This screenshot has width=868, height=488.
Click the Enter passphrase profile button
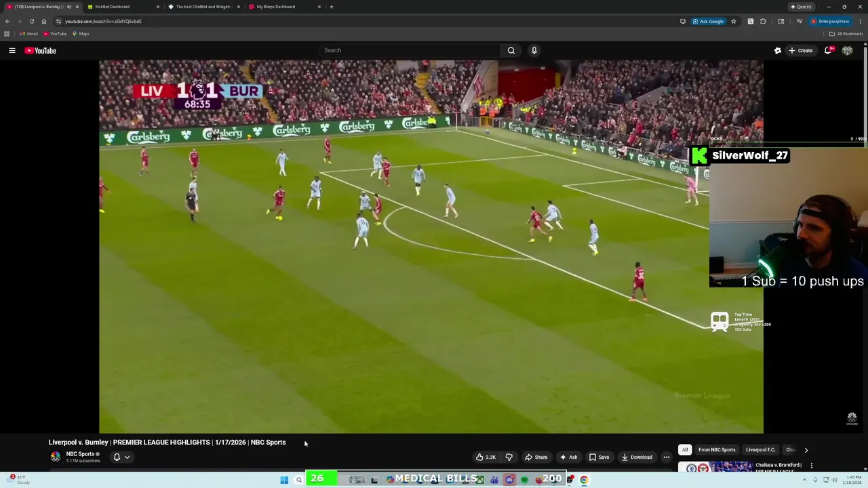[x=830, y=21]
